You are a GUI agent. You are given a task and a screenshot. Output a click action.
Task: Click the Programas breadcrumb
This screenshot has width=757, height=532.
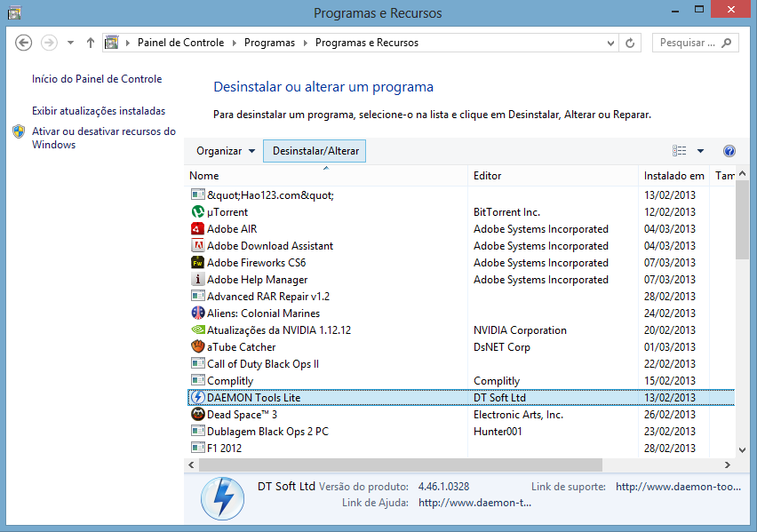269,43
